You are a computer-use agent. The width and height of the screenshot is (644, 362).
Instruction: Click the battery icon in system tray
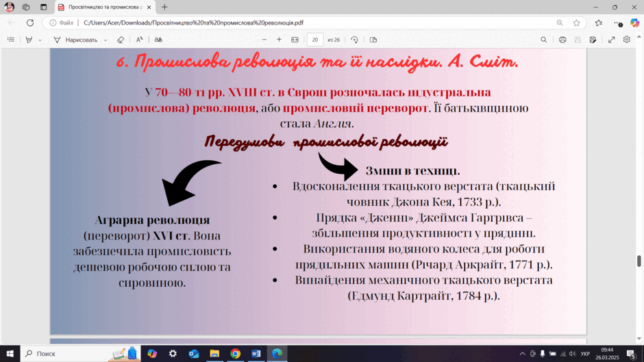(553, 353)
